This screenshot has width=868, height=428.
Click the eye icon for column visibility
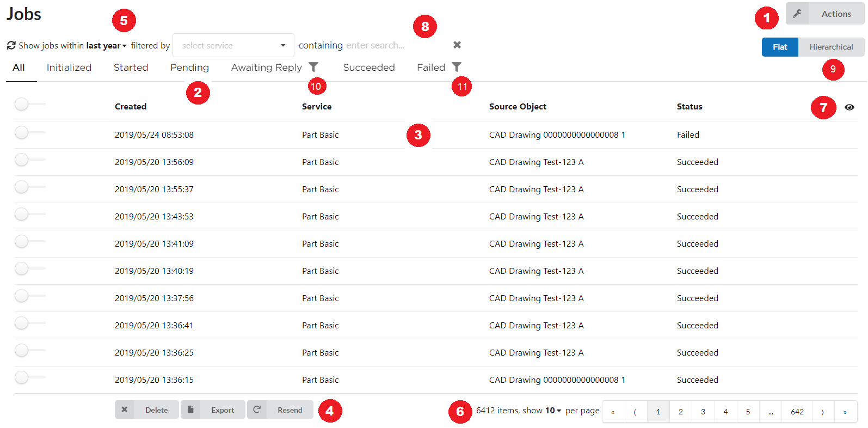click(849, 107)
